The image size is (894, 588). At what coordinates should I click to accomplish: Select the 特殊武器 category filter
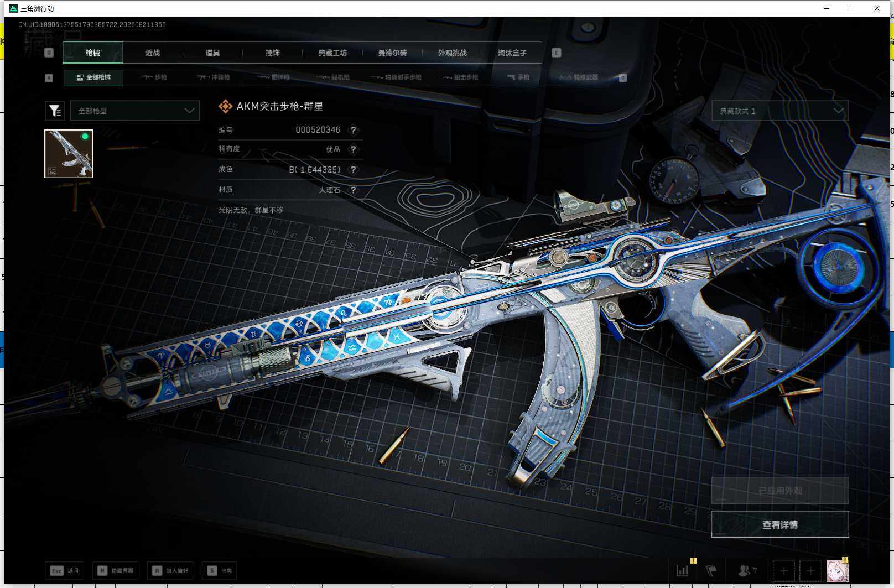pyautogui.click(x=578, y=77)
